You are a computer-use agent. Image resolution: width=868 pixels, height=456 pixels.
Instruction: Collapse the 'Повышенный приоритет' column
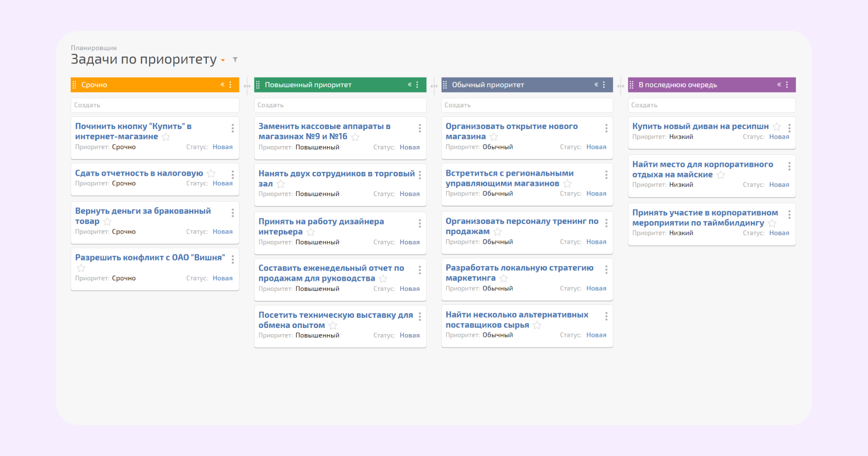pyautogui.click(x=410, y=85)
